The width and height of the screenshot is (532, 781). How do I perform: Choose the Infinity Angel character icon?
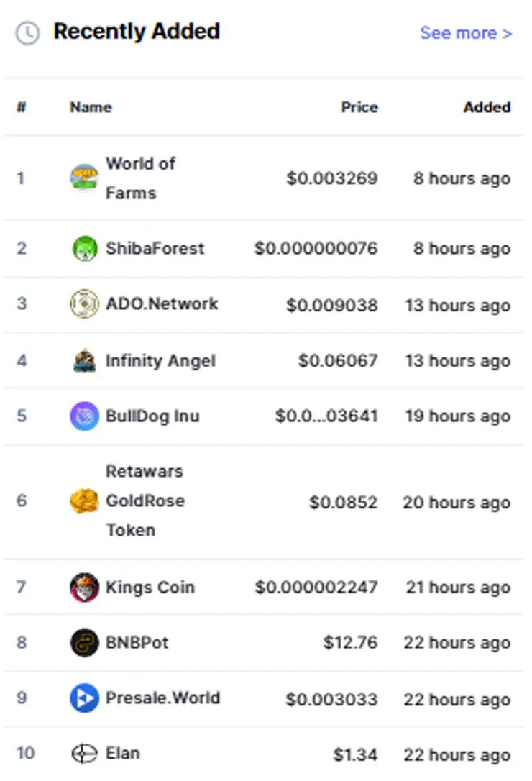tap(84, 360)
